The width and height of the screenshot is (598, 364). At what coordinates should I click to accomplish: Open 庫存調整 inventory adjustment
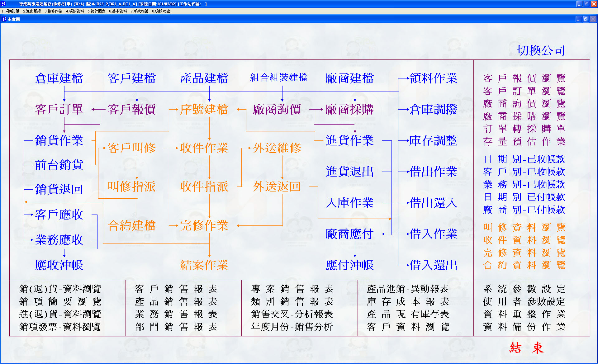[x=433, y=141]
